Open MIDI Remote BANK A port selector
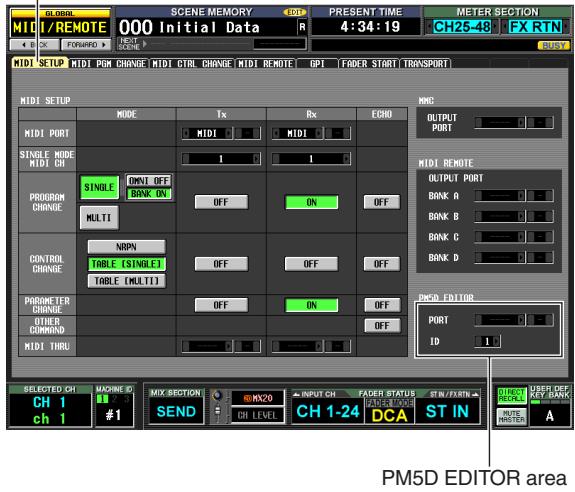This screenshot has width=575, height=492. pos(500,196)
